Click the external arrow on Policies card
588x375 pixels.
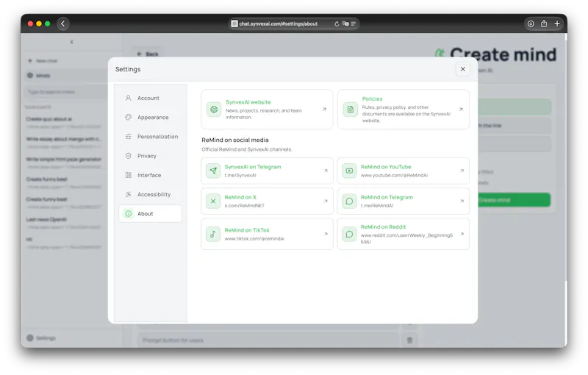[461, 110]
